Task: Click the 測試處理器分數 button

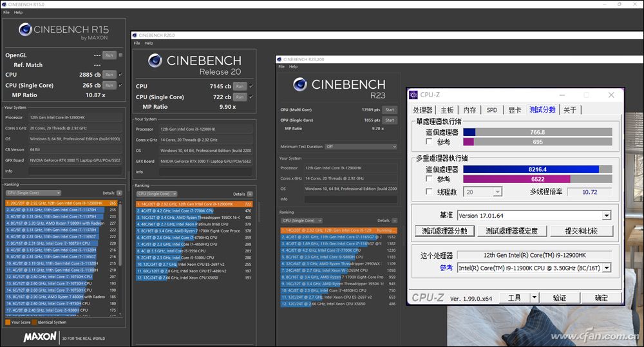Action: click(x=444, y=230)
